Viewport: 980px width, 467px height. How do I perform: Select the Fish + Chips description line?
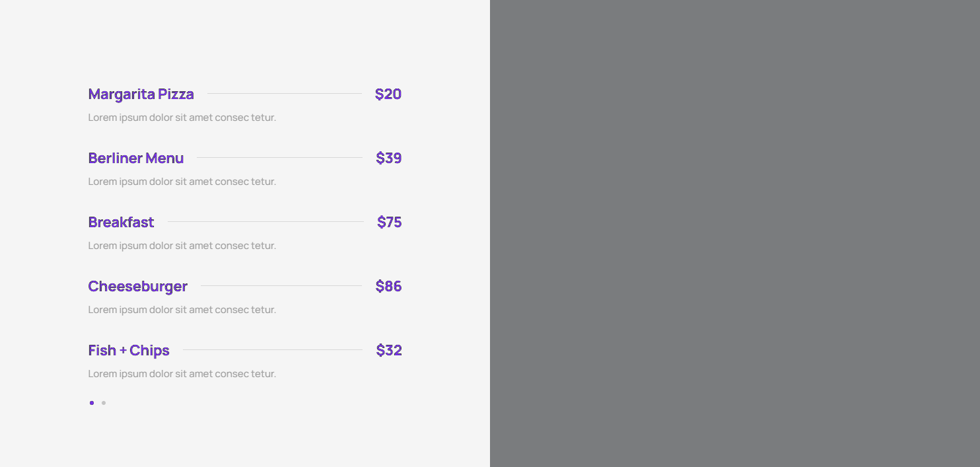click(x=182, y=374)
